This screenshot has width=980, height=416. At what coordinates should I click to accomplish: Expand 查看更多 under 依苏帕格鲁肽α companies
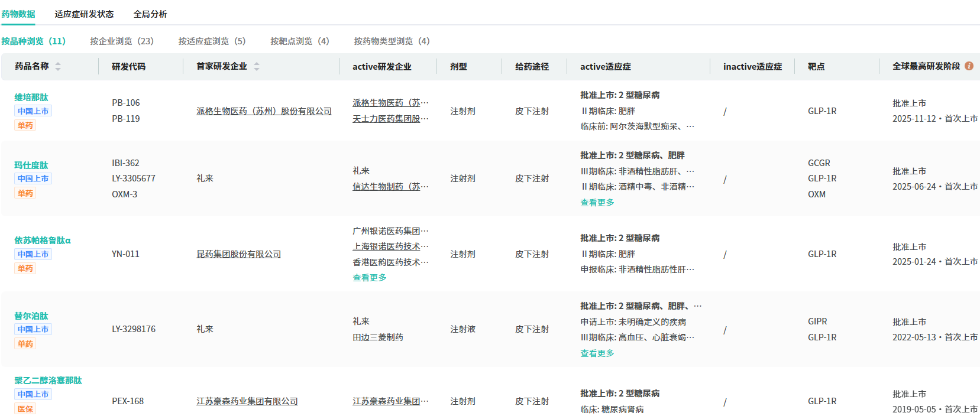point(369,278)
